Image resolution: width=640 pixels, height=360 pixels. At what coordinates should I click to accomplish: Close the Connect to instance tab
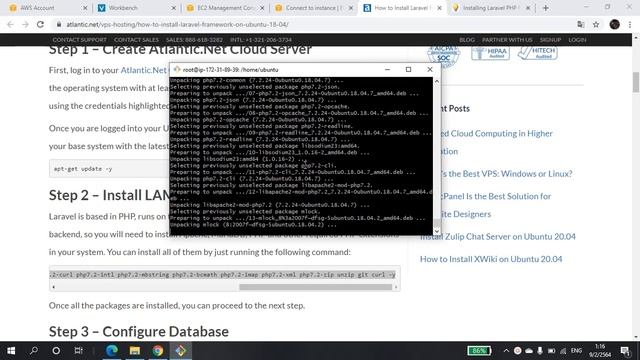coord(351,8)
